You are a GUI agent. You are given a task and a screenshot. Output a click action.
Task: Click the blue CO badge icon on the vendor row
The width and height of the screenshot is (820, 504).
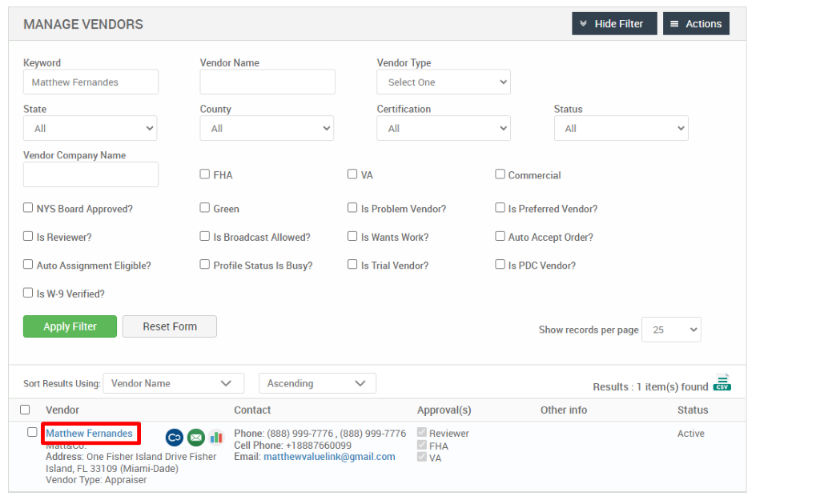(x=174, y=438)
